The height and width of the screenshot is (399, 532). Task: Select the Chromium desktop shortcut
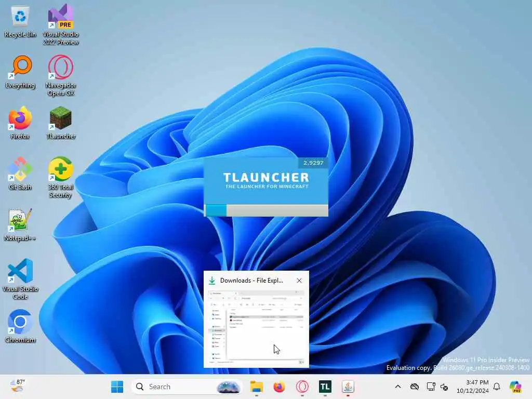coord(20,326)
